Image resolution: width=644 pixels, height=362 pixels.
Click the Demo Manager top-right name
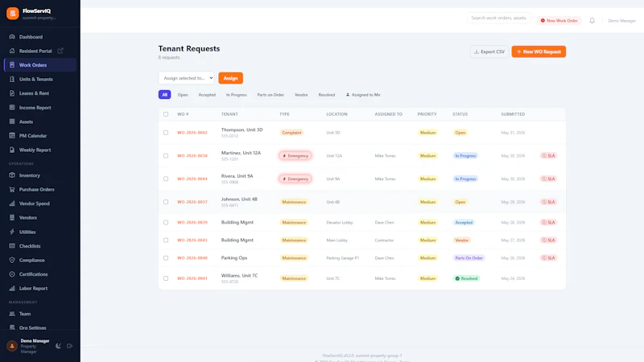621,21
